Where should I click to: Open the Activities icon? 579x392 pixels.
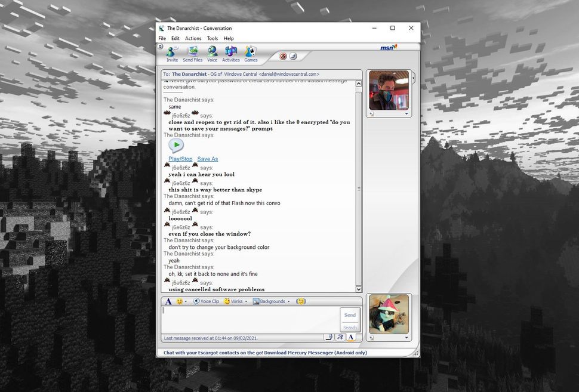click(231, 53)
